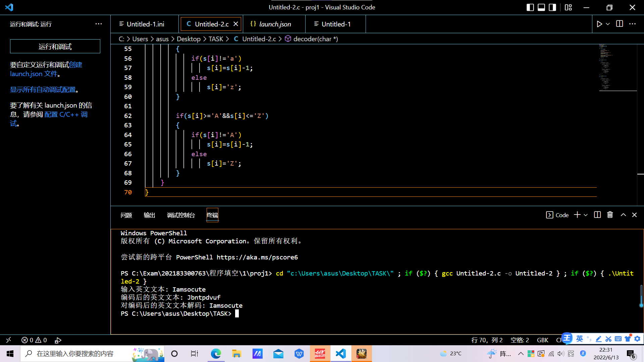This screenshot has height=362, width=644.
Task: Toggle bottom panel layout icon
Action: (x=541, y=7)
